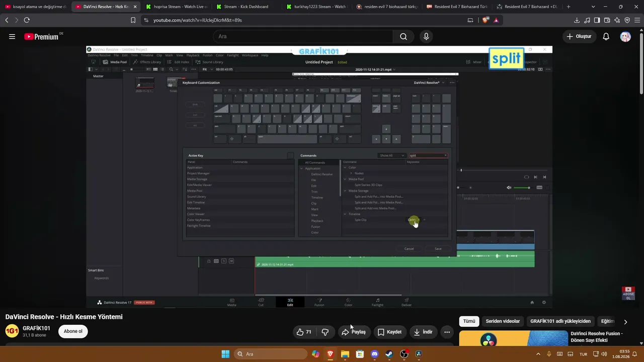644x362 pixels.
Task: Go back to the previous page
Action: coord(7,20)
